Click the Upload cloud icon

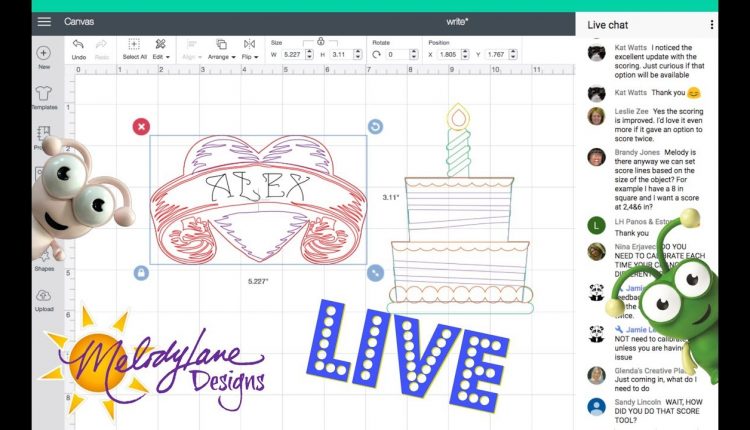(x=44, y=295)
